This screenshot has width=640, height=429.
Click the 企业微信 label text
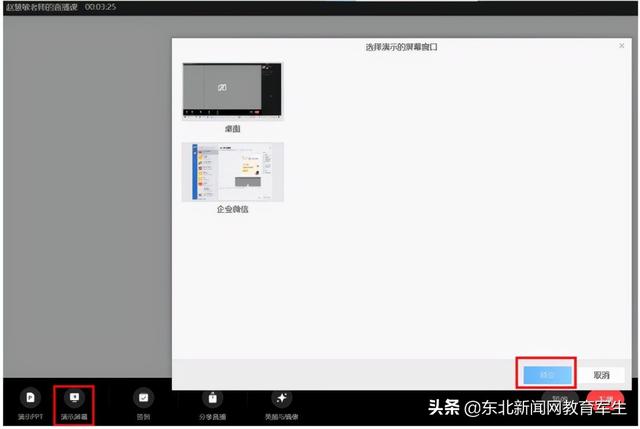click(x=232, y=209)
